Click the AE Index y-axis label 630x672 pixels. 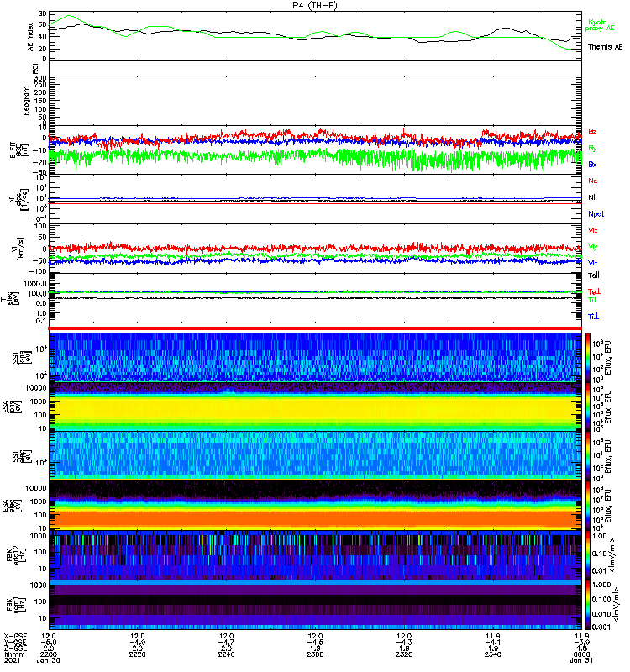click(x=30, y=37)
